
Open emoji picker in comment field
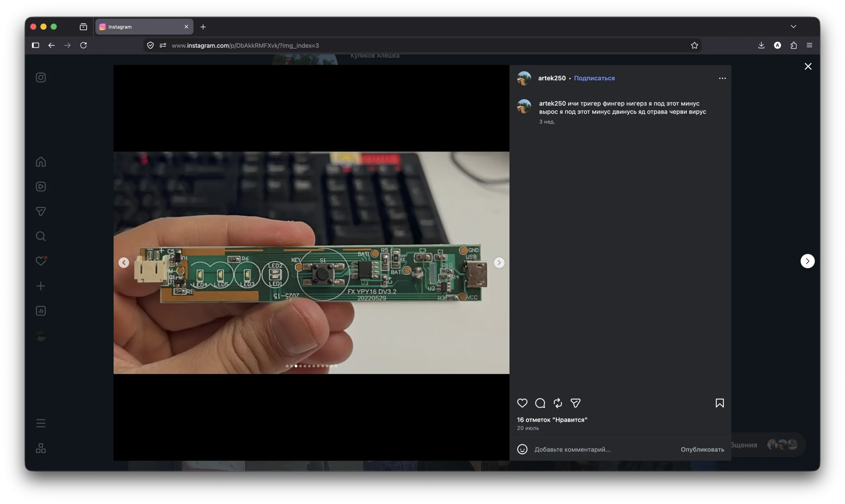tap(522, 449)
